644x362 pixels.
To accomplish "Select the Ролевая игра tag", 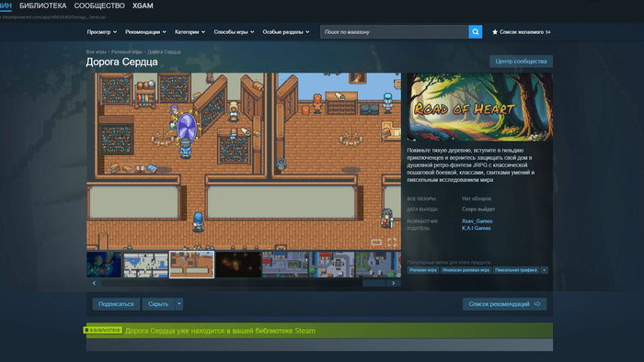I will pyautogui.click(x=423, y=270).
